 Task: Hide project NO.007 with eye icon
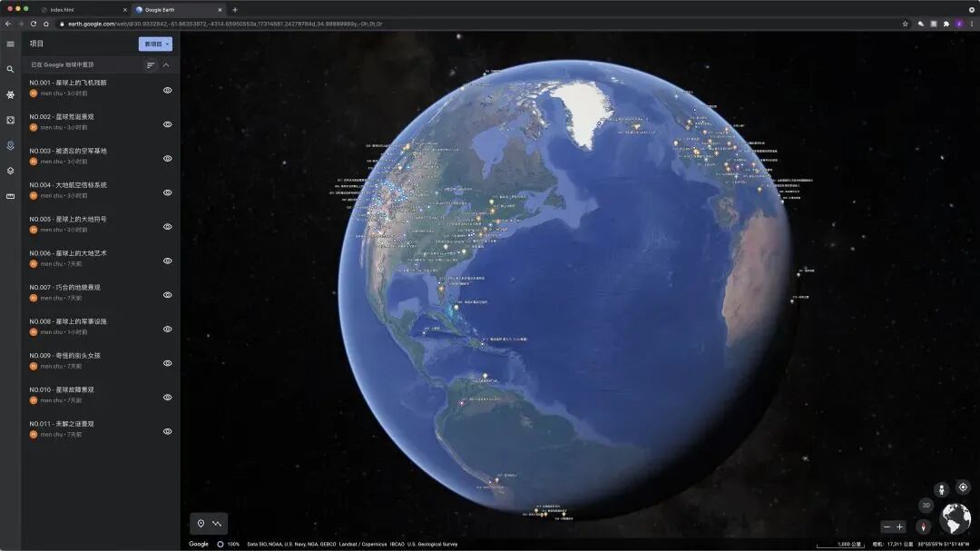point(168,295)
